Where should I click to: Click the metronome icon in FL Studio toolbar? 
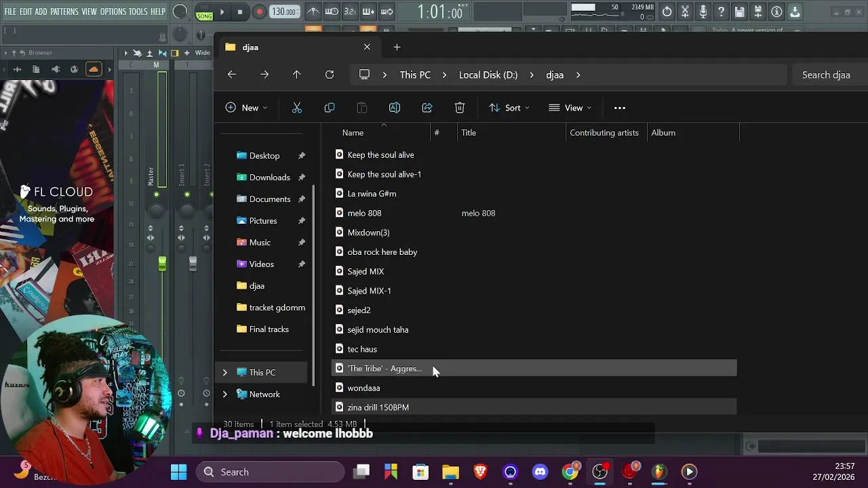point(313,12)
